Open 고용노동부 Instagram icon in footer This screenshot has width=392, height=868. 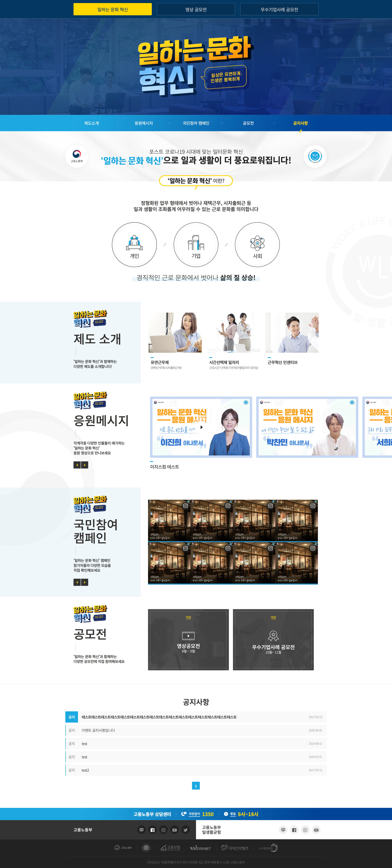pos(163,830)
